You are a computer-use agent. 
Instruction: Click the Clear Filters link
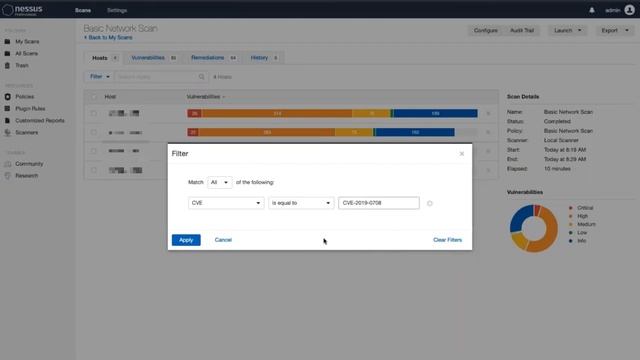447,240
